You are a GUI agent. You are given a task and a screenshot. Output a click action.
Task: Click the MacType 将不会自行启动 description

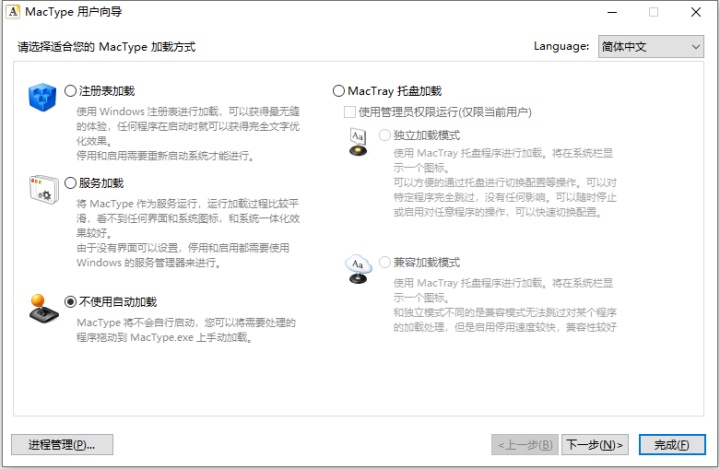[x=186, y=330]
